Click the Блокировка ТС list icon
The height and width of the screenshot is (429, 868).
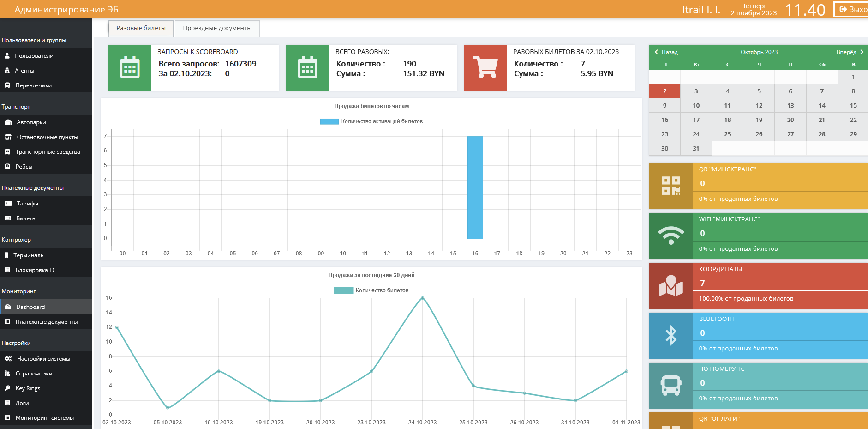(x=7, y=270)
